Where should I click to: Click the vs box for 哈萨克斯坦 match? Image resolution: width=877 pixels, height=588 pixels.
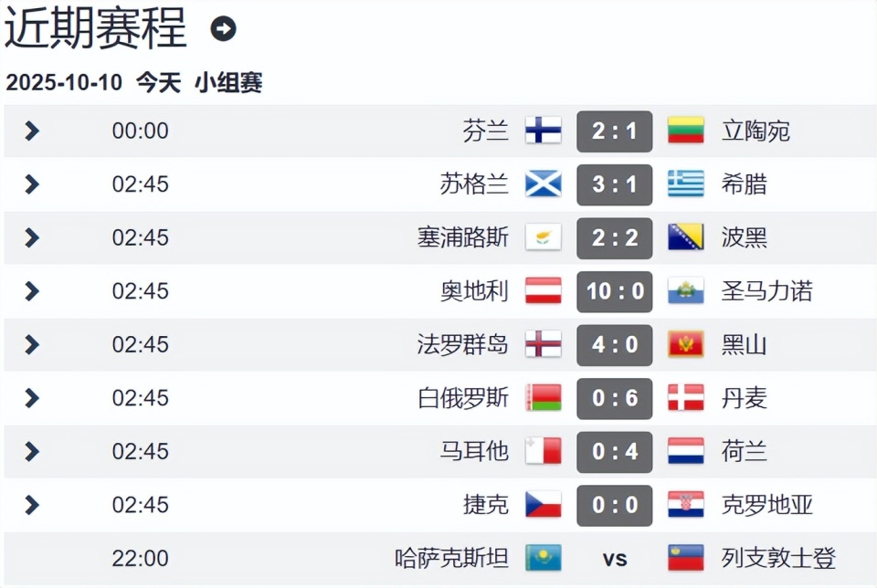tap(614, 558)
